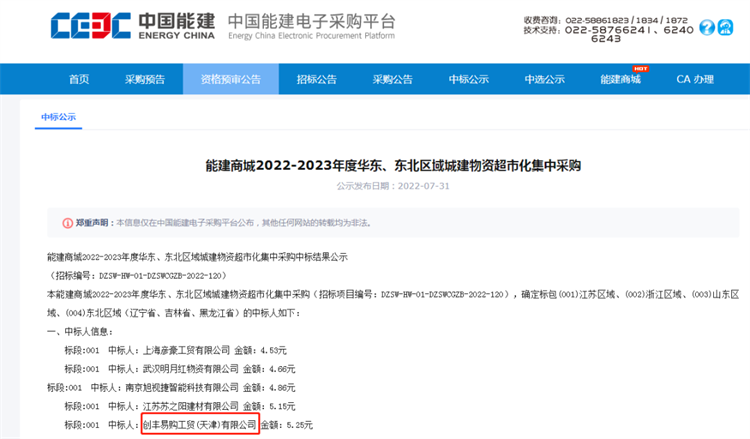Open the 能建商城 navigation link

tap(620, 79)
